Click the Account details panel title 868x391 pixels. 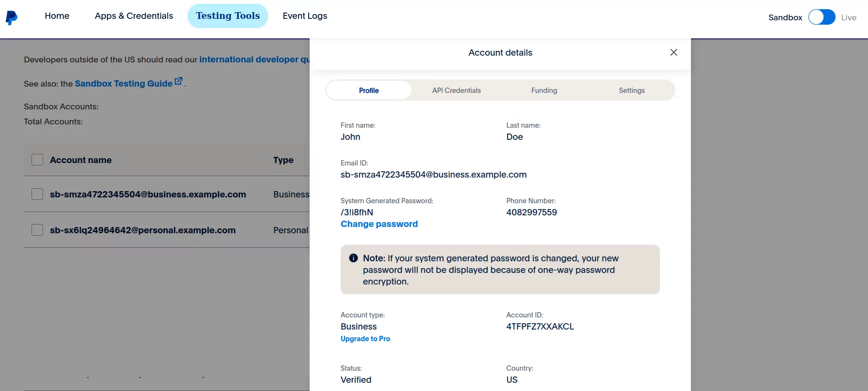(x=500, y=53)
